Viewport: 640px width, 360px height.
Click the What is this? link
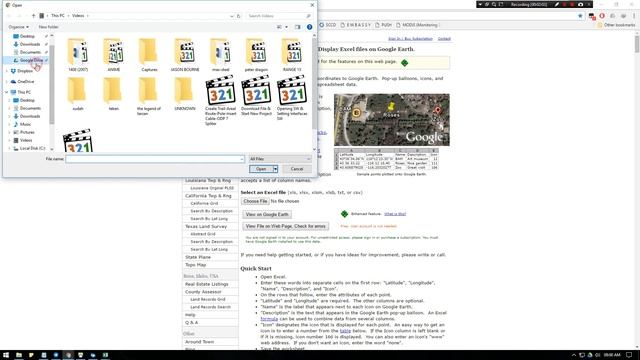pyautogui.click(x=395, y=214)
